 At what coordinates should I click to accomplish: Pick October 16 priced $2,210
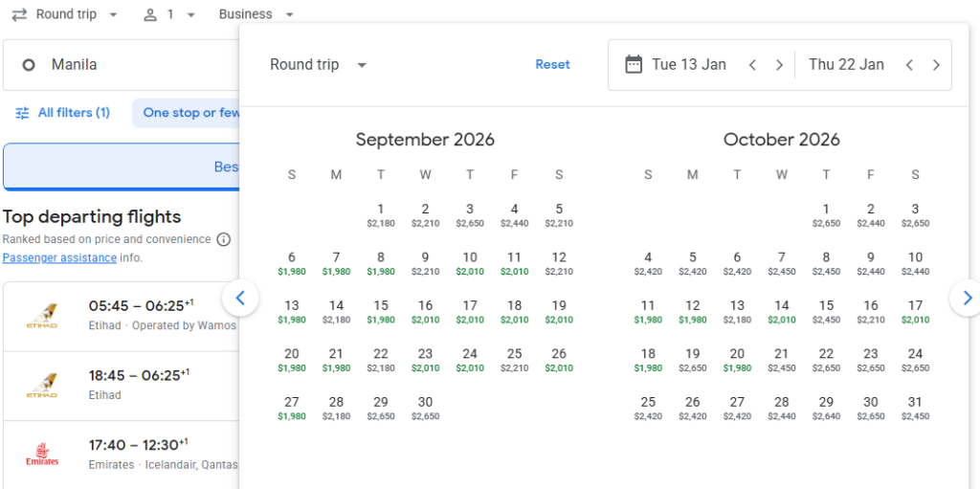click(871, 311)
